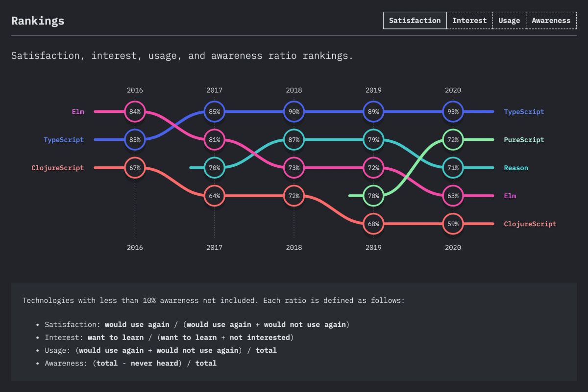This screenshot has height=392, width=588.
Task: Select Elm's 81% node in 2017
Action: pos(214,140)
